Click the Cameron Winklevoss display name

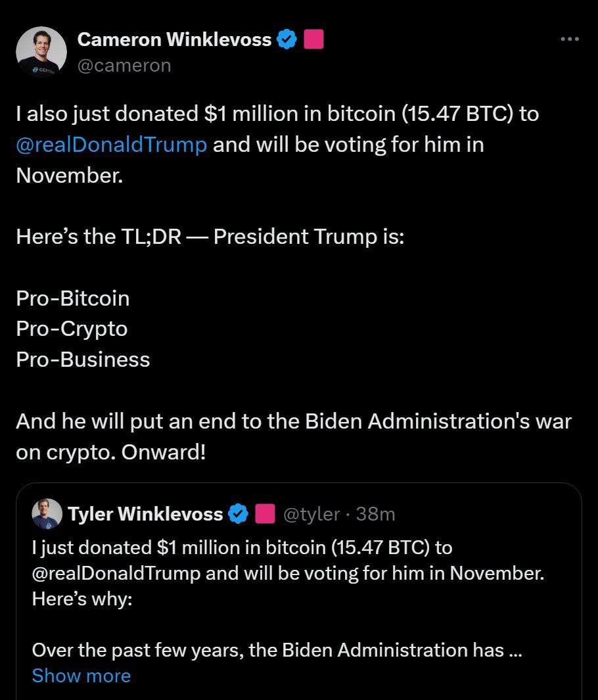[174, 39]
